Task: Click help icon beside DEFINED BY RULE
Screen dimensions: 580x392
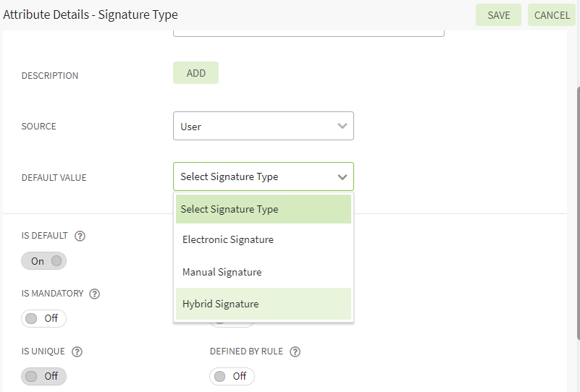Action: pos(295,351)
